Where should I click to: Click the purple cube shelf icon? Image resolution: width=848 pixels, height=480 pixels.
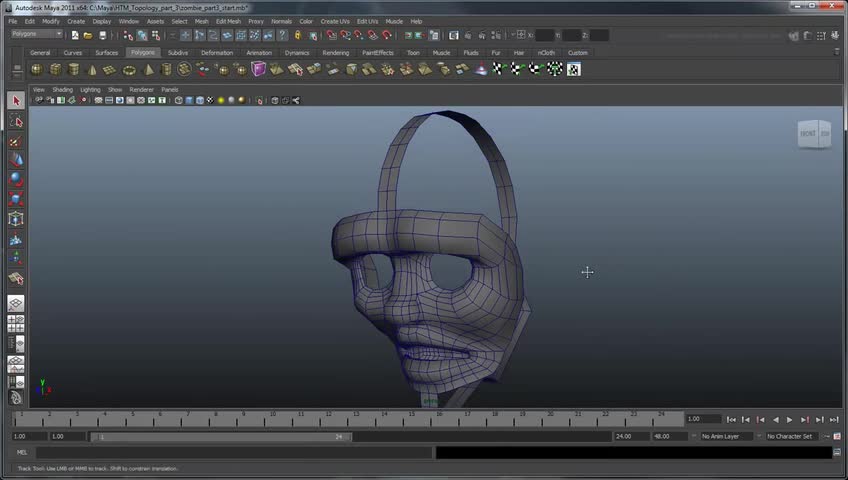[258, 69]
